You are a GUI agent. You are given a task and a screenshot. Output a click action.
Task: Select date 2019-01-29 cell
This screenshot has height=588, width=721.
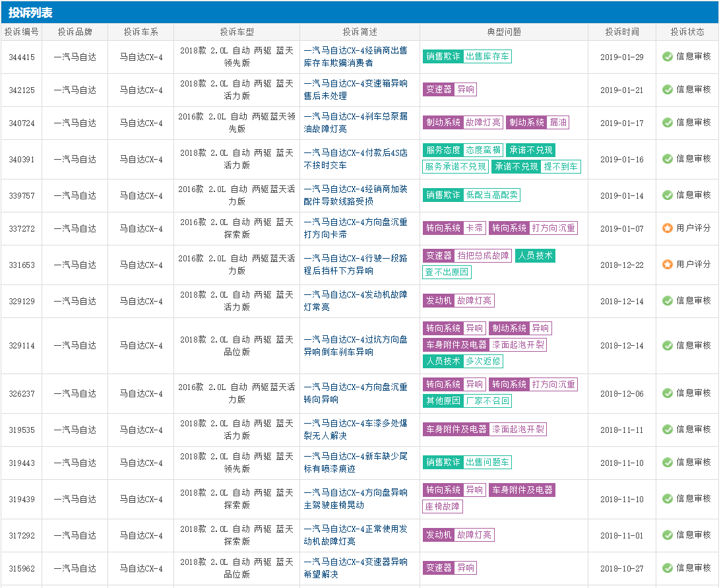tap(621, 57)
